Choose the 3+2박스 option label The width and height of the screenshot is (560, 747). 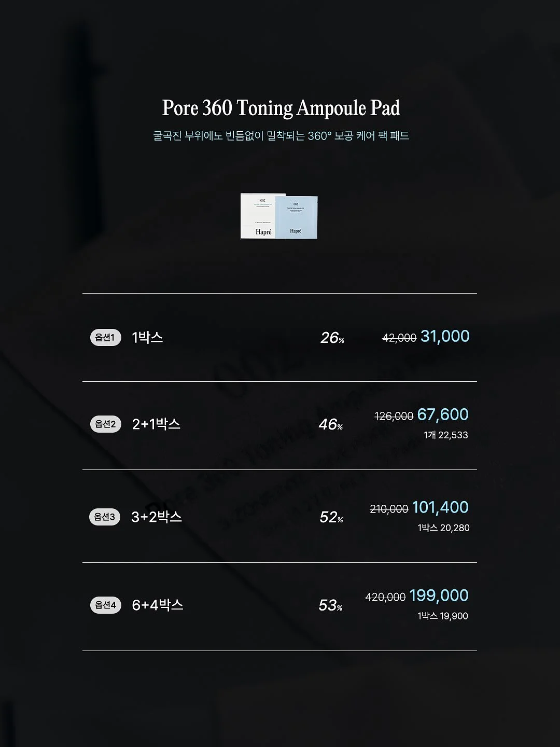point(157,517)
